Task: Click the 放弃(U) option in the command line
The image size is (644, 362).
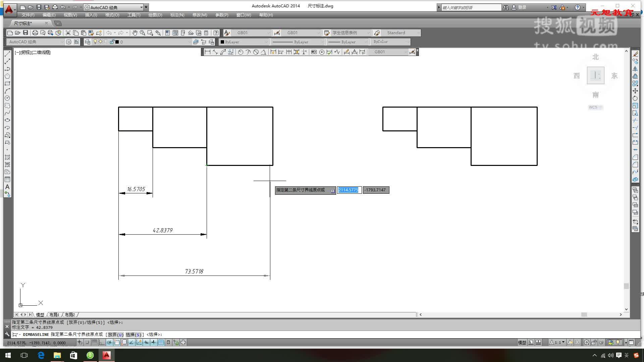Action: click(114, 335)
